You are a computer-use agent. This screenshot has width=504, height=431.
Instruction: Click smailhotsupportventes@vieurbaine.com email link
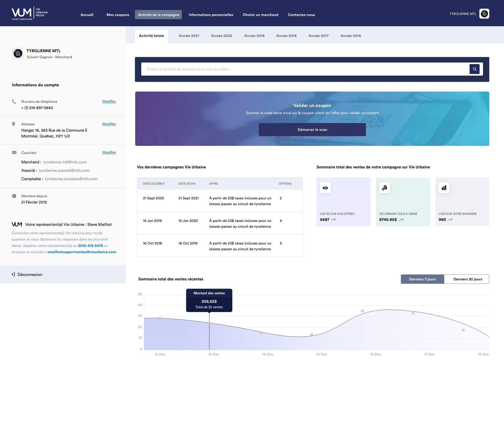(x=82, y=252)
